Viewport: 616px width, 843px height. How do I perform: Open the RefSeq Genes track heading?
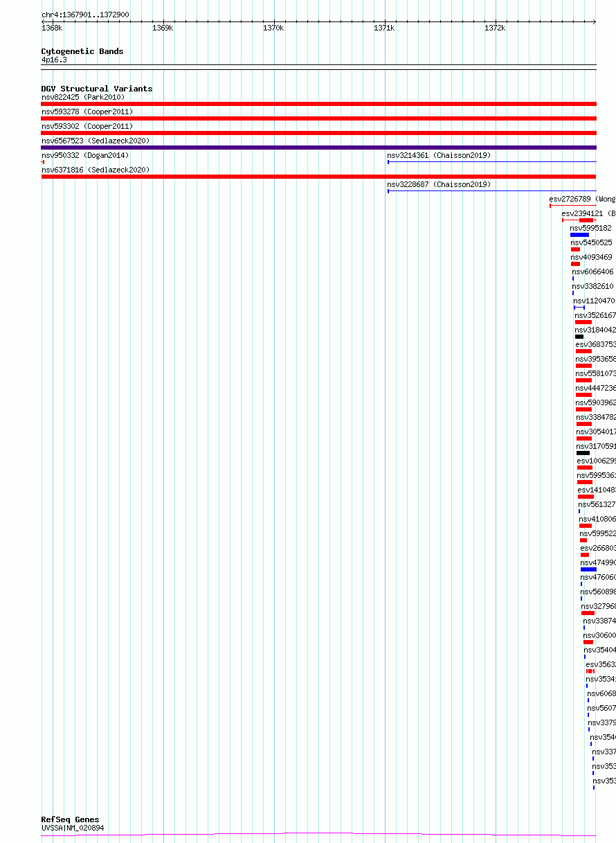click(70, 819)
